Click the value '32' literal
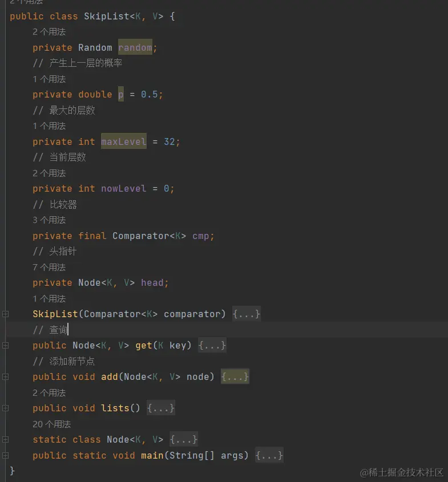The height and width of the screenshot is (482, 448). point(169,141)
